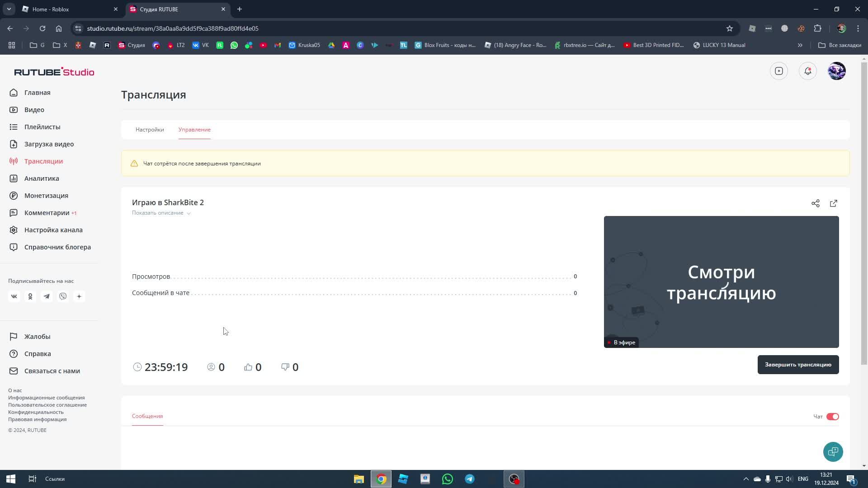Open Аналитика in the sidebar

point(42,178)
